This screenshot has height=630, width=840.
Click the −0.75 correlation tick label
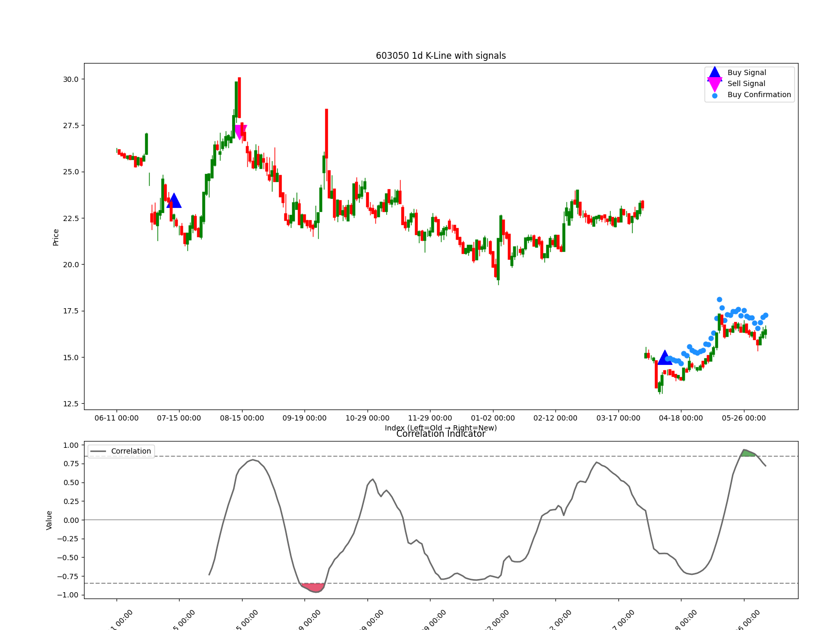(x=68, y=576)
